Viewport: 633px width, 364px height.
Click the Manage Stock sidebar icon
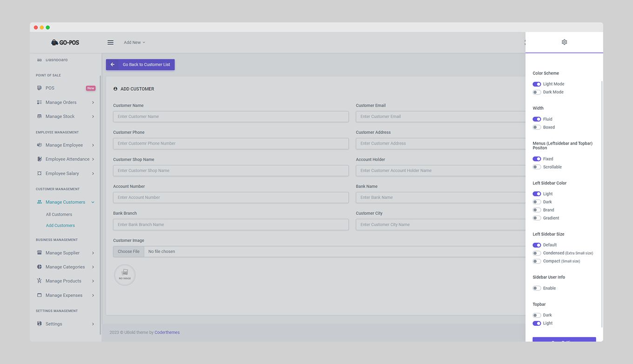coord(40,116)
